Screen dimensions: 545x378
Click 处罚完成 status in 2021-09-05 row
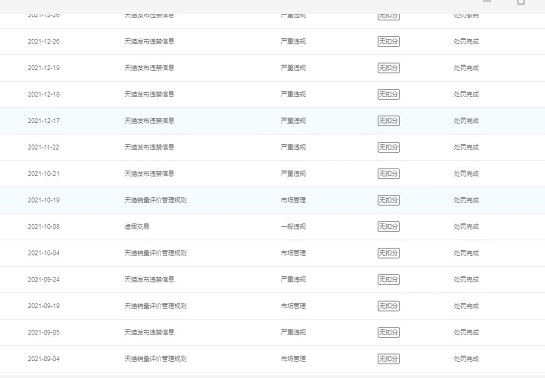pyautogui.click(x=466, y=332)
